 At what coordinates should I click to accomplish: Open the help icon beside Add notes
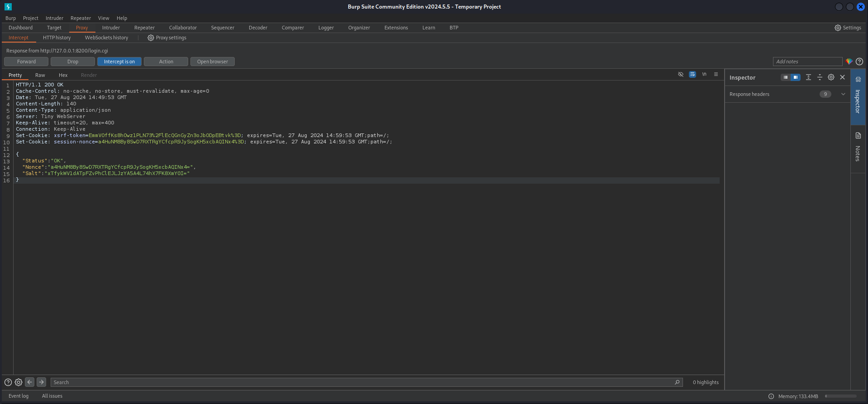tap(859, 62)
